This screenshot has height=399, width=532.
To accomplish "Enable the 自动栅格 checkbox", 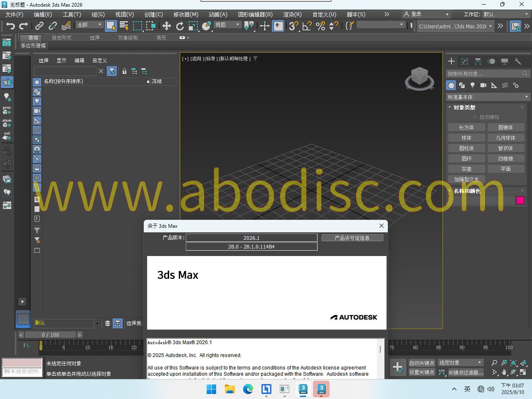I will (475, 117).
